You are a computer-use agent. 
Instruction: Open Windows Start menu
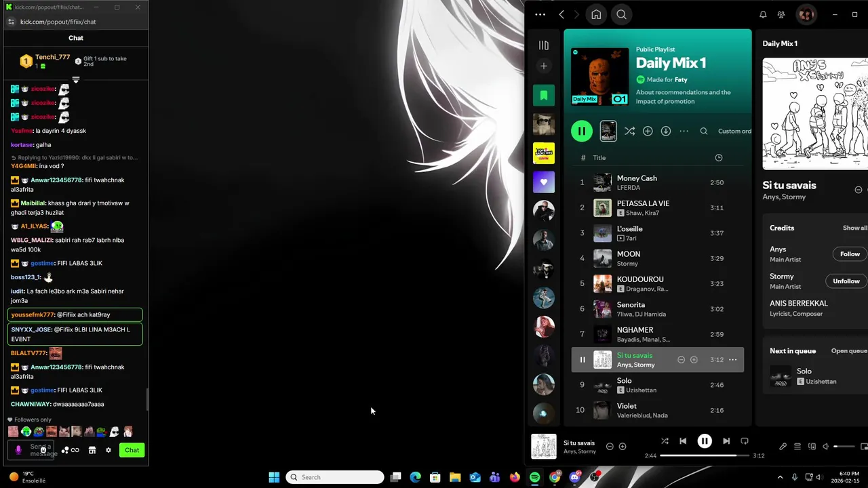point(274,477)
